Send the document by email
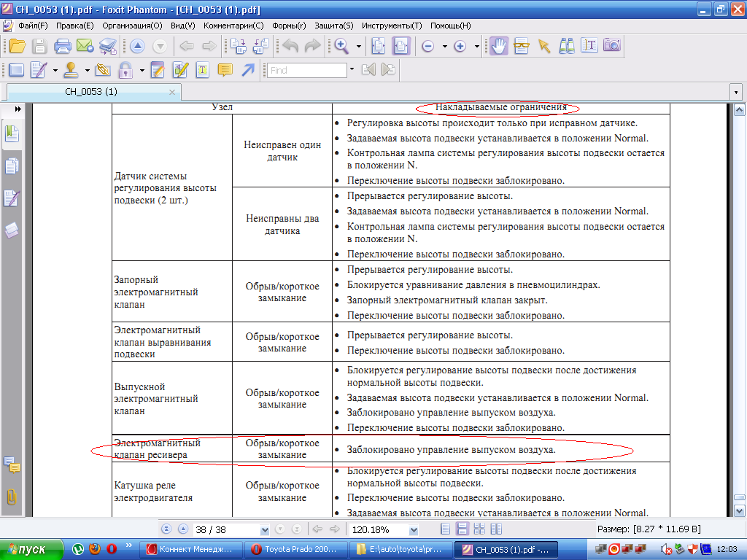 click(85, 46)
